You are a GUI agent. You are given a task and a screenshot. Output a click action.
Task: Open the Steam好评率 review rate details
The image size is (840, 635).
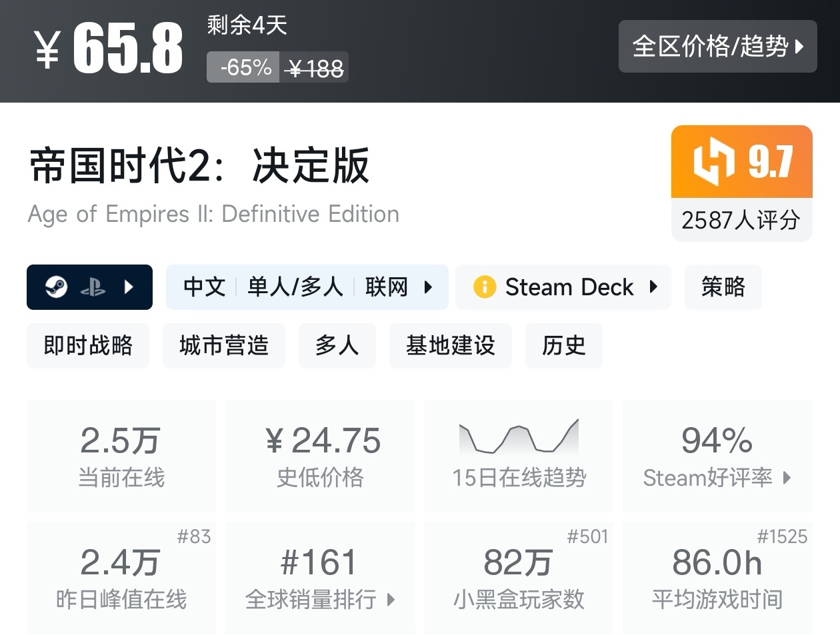pos(717,477)
